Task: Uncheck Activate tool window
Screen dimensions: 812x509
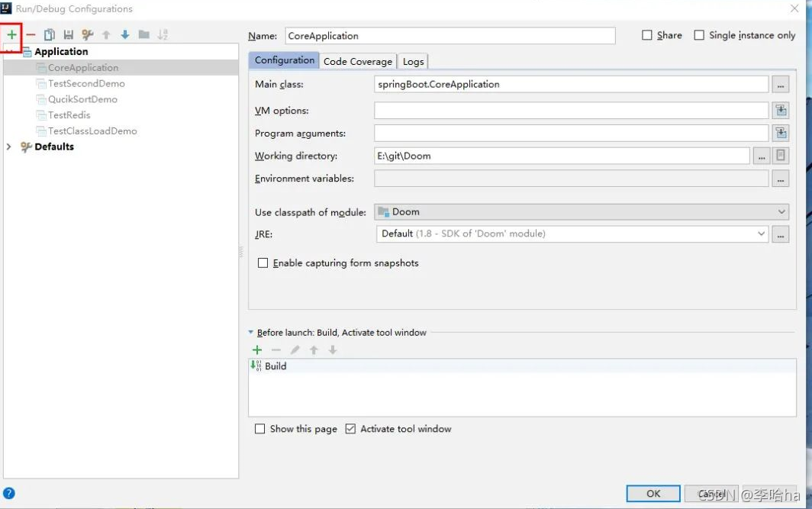Action: [x=350, y=429]
